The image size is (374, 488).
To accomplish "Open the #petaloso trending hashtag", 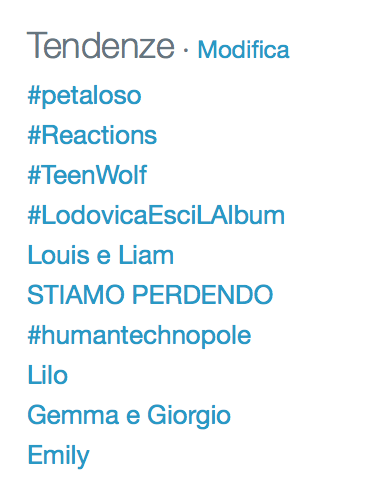I will point(84,96).
